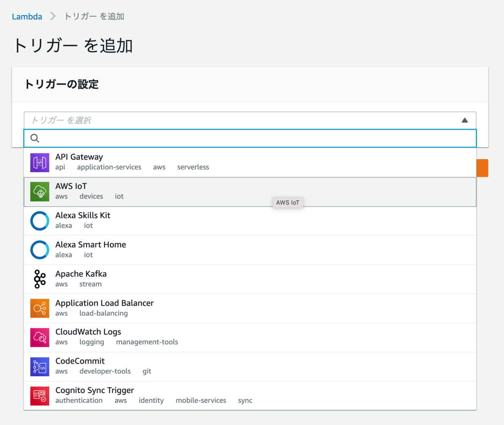Screen dimensions: 504x425
Task: Click the 'identity' tag under Cognito
Action: click(151, 401)
